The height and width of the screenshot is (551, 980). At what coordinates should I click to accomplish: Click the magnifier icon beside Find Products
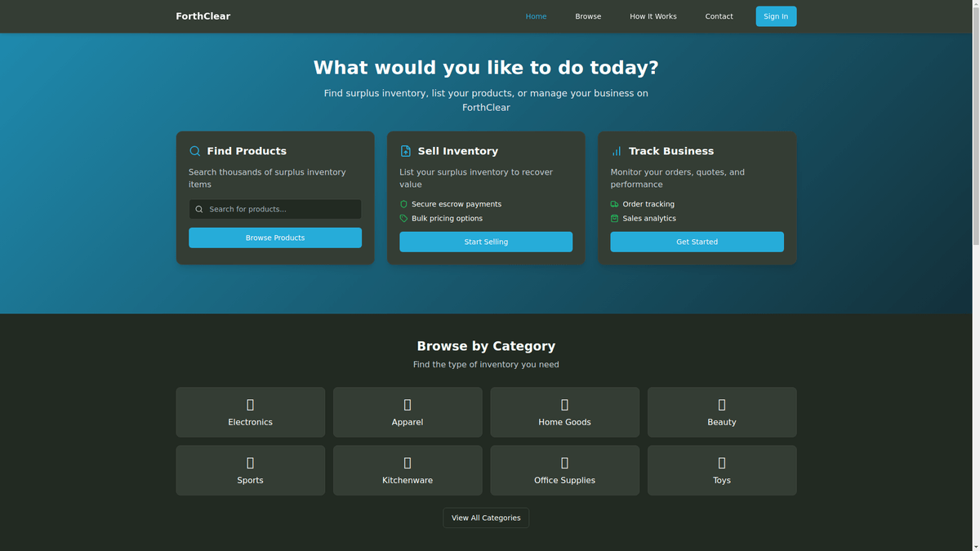(194, 151)
